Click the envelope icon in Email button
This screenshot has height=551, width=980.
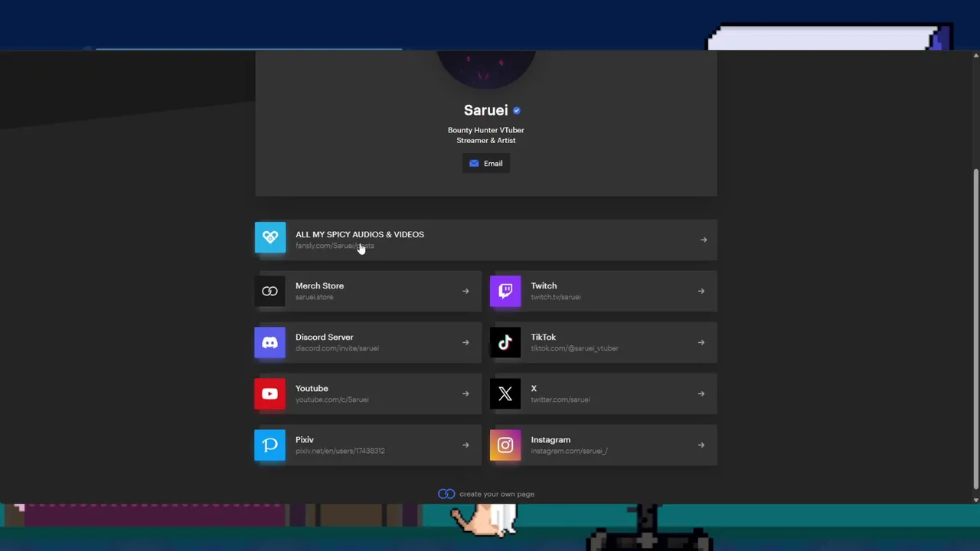pos(474,163)
